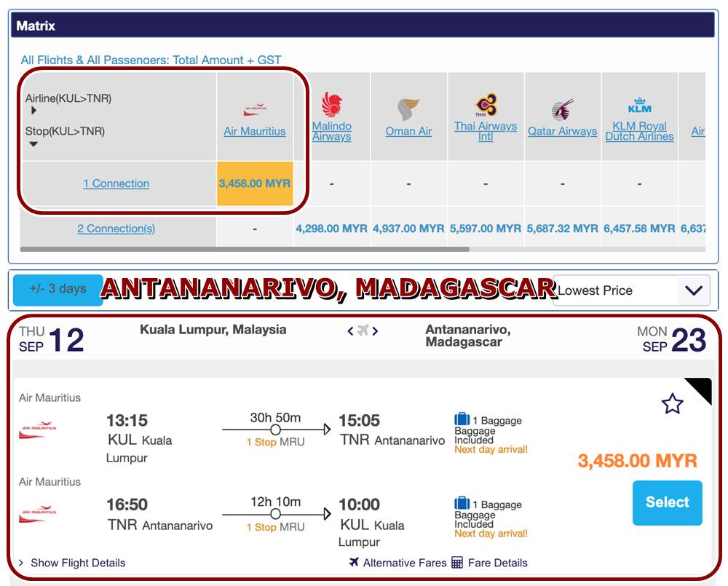Click the Malindo Airways red lion logo
Image resolution: width=728 pixels, height=586 pixels.
(x=331, y=105)
